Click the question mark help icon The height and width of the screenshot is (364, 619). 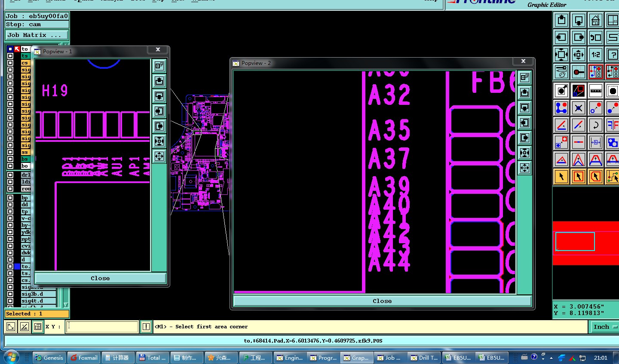[613, 55]
